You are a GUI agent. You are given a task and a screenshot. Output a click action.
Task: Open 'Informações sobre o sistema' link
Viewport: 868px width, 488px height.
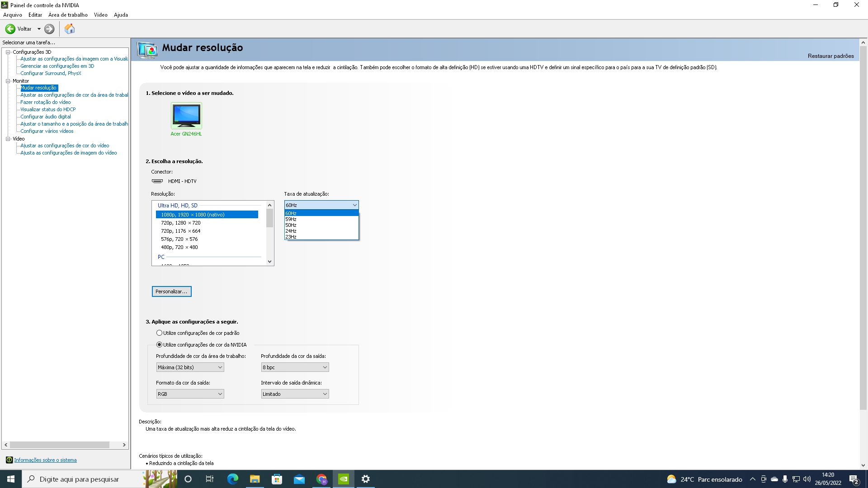point(45,460)
